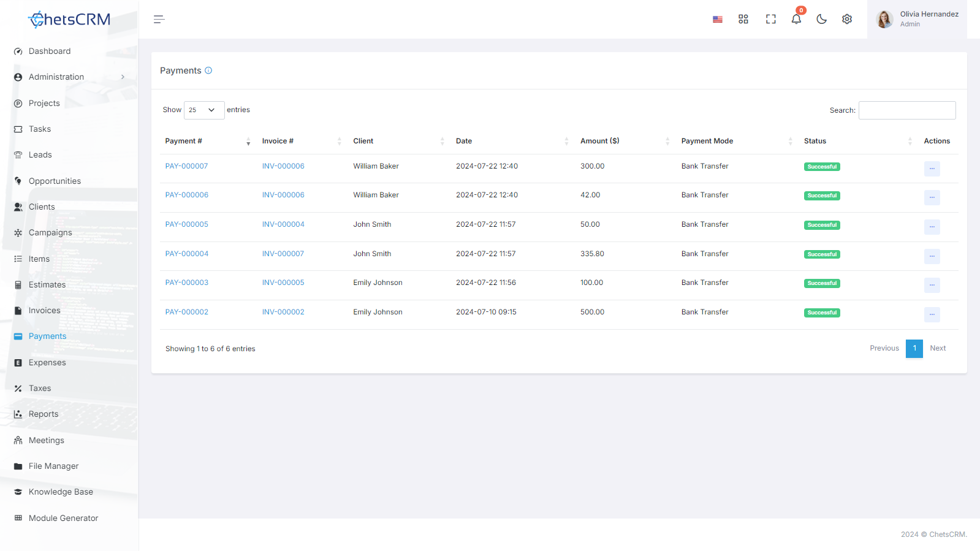Open Dashboard in the sidebar
This screenshot has width=980, height=551.
pyautogui.click(x=50, y=51)
